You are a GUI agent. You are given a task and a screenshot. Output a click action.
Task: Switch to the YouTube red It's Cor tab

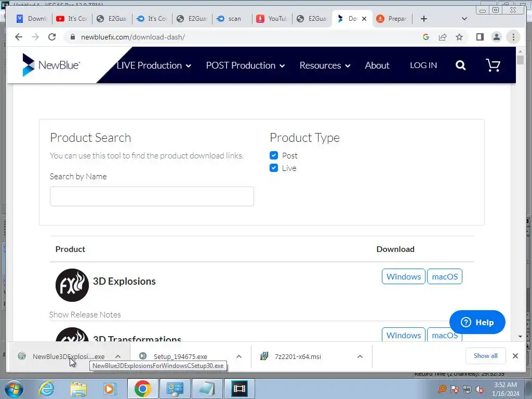coord(72,19)
